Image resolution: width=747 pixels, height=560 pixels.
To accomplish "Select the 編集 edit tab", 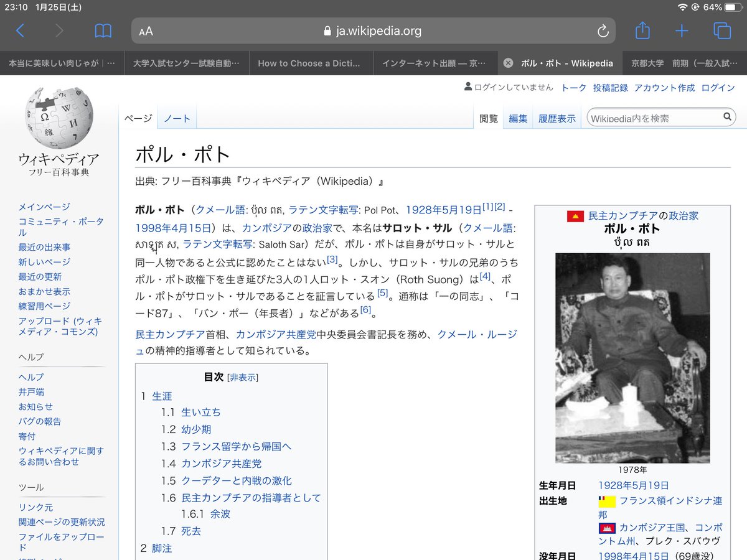I will [x=518, y=118].
